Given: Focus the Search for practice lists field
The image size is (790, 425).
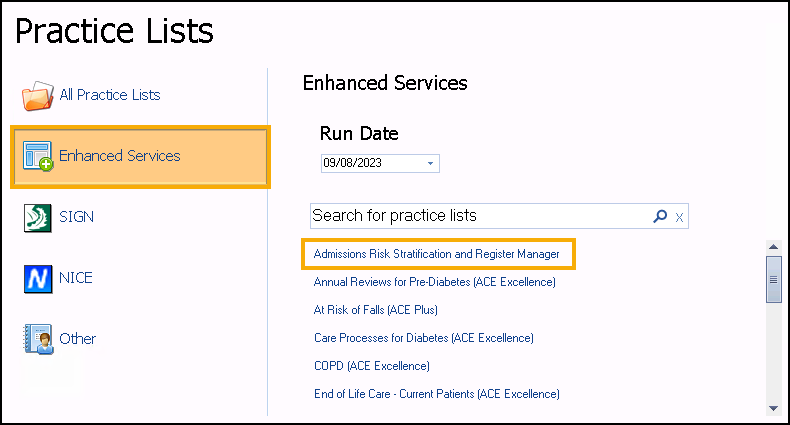Looking at the screenshot, I should (x=481, y=216).
